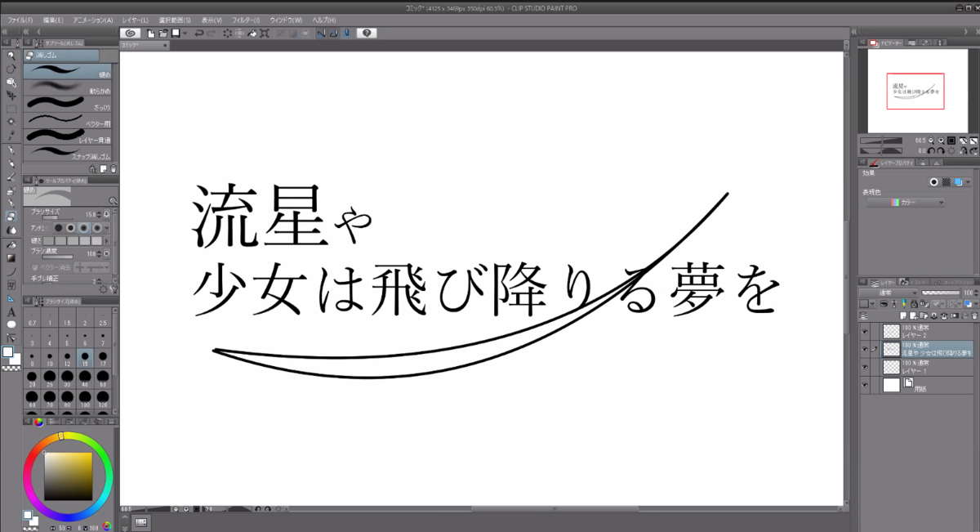The height and width of the screenshot is (532, 980).
Task: Choose brush size preset 100
Action: [86, 399]
